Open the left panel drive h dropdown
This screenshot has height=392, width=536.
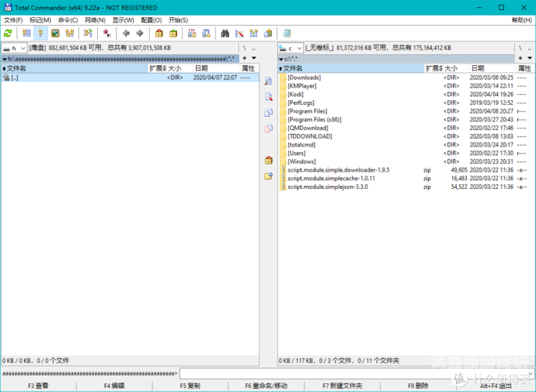(14, 48)
